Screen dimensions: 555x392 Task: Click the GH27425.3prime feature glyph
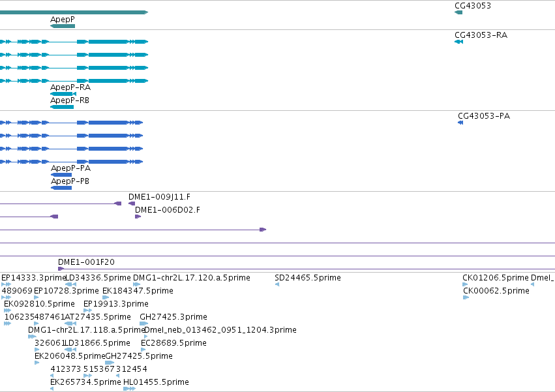144,324
